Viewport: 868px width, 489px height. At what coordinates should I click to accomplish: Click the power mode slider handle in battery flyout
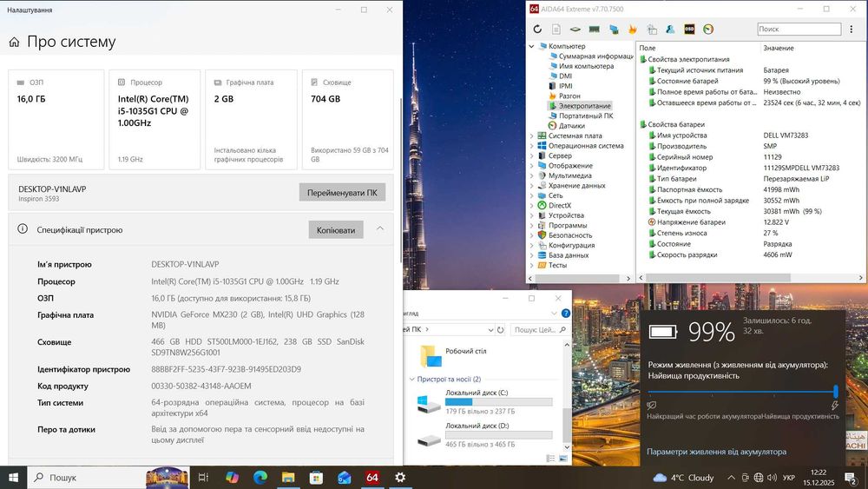tap(835, 392)
